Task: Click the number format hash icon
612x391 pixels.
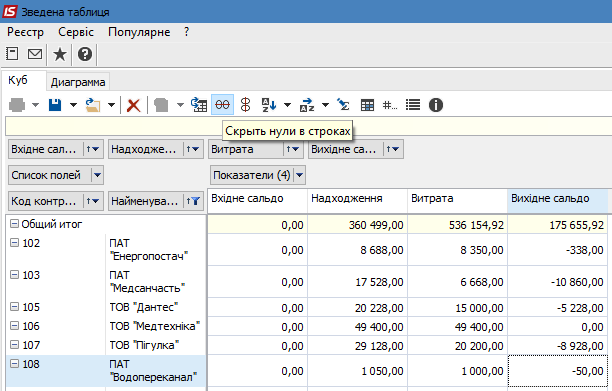Action: tap(390, 105)
